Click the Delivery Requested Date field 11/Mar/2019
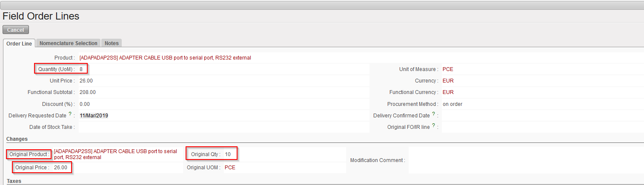 point(94,116)
